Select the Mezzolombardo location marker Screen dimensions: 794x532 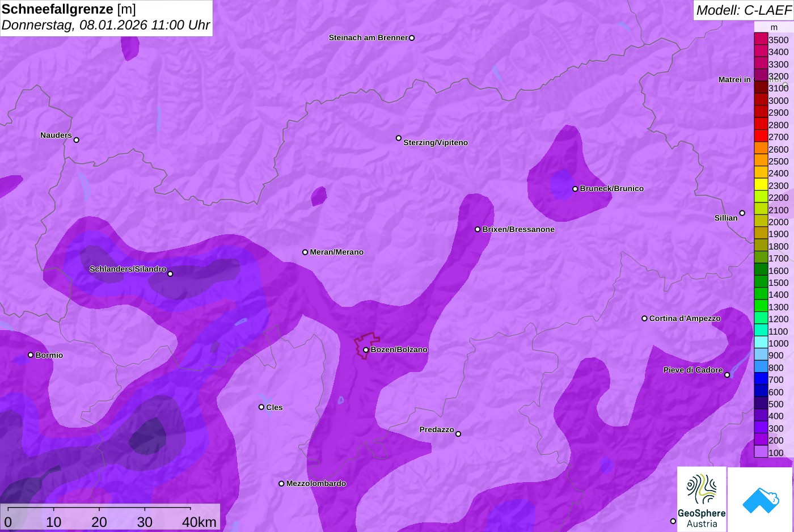coord(281,484)
